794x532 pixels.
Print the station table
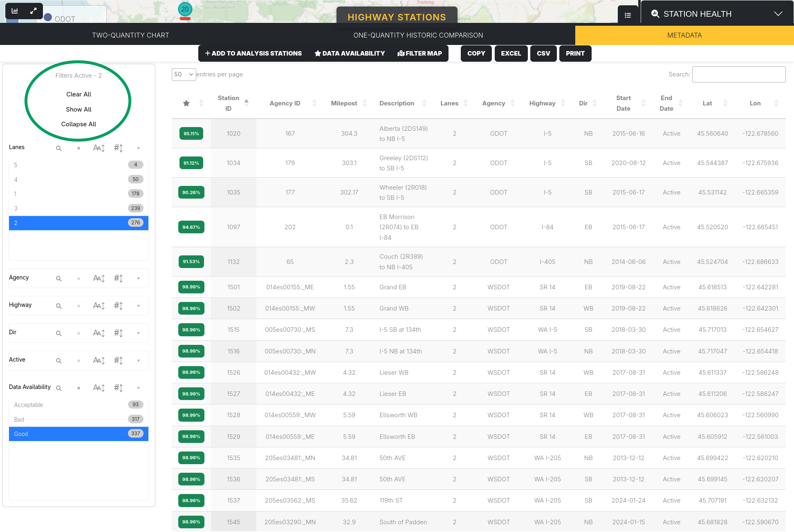575,54
